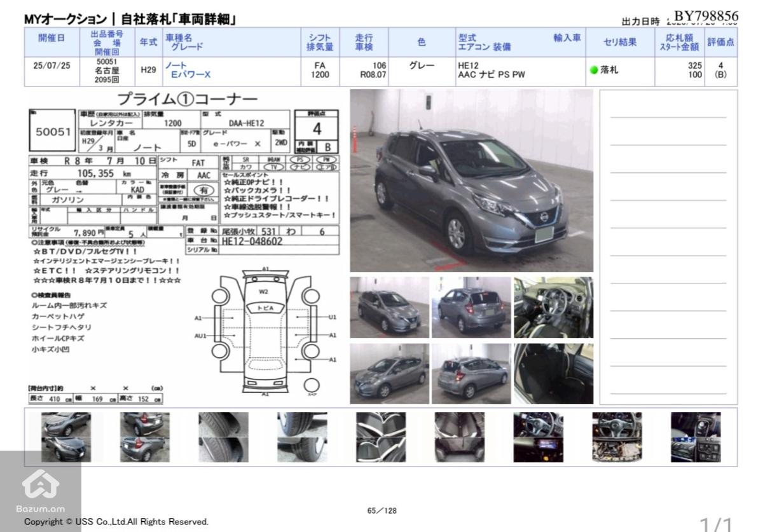
Task: Click the circled ナビ navigation mark
Action: [300, 167]
